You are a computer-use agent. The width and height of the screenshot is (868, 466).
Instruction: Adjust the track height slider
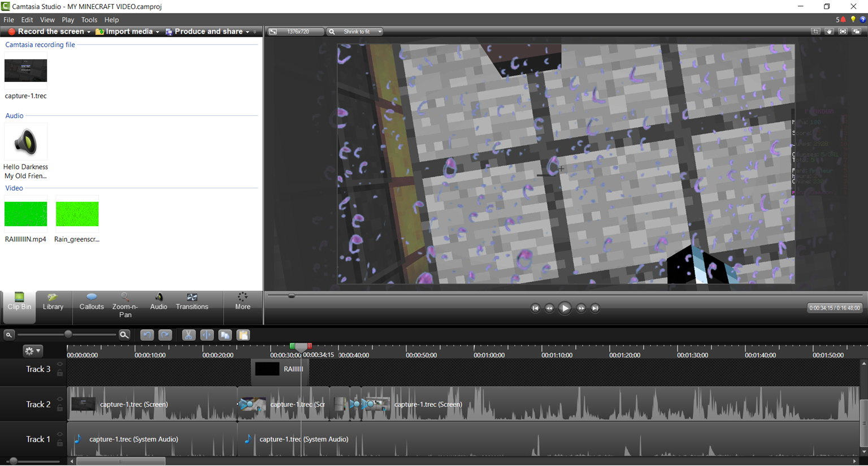tap(13, 461)
